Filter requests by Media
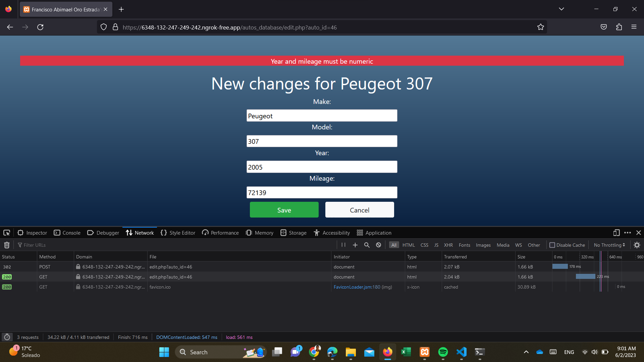This screenshot has width=644, height=362. pos(503,245)
